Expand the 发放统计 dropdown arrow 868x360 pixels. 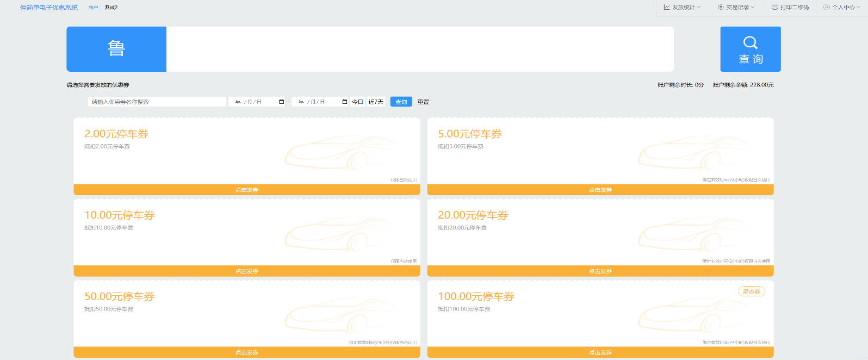click(x=699, y=7)
